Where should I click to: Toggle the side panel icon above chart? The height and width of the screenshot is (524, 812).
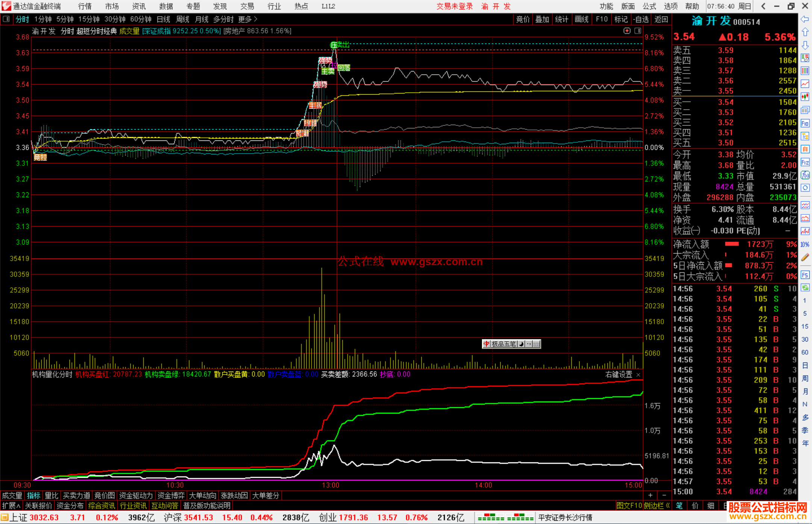(638, 31)
